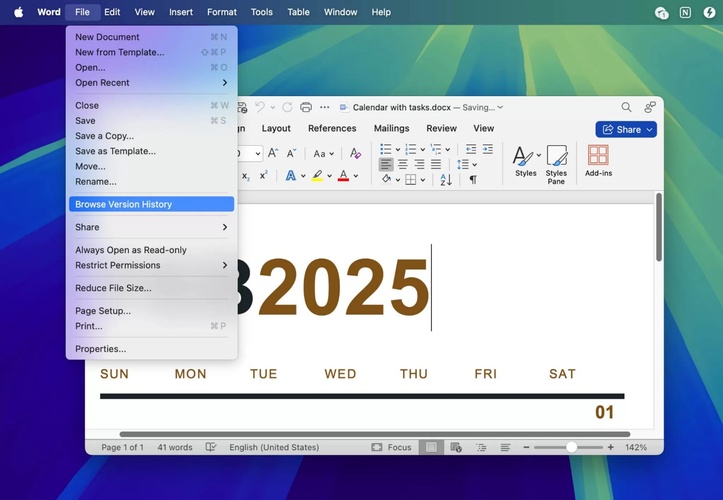The image size is (723, 500).
Task: Apply yellow text highlight color
Action: point(317,176)
